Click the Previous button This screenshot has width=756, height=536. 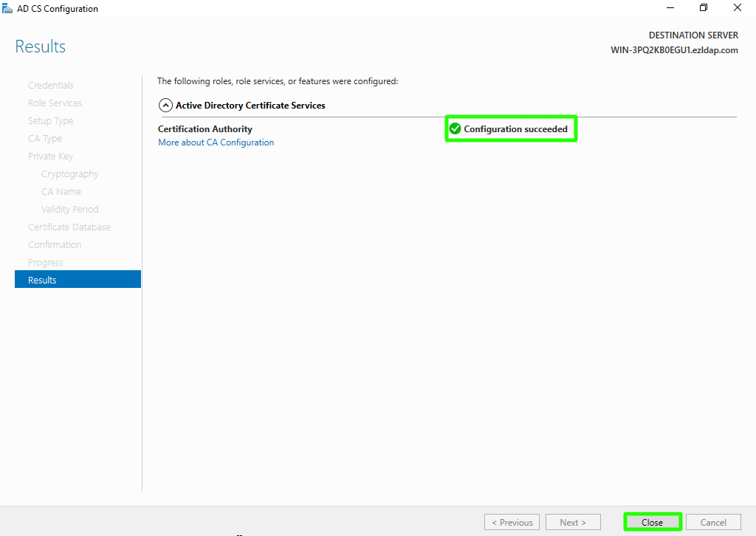(512, 522)
